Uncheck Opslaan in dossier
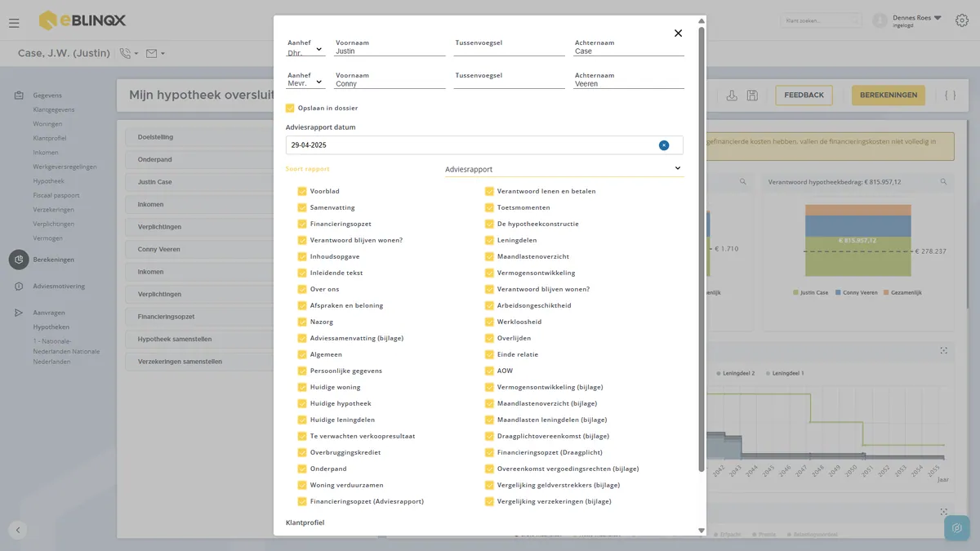 (x=290, y=108)
